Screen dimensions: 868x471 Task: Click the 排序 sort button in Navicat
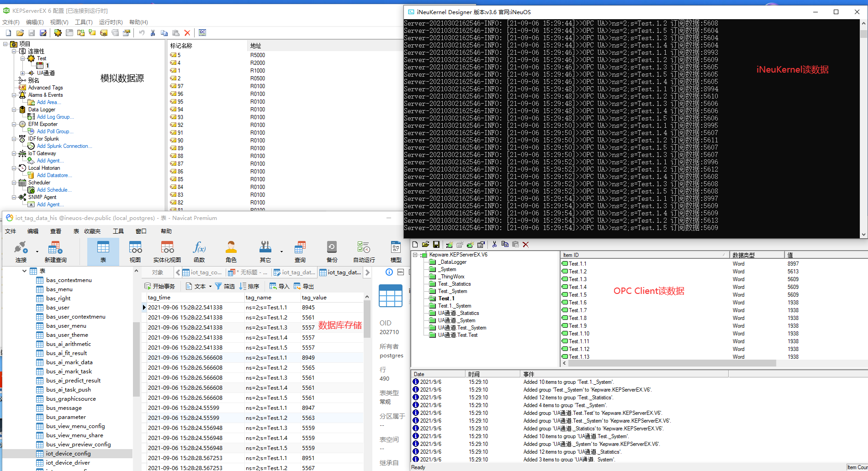click(249, 287)
